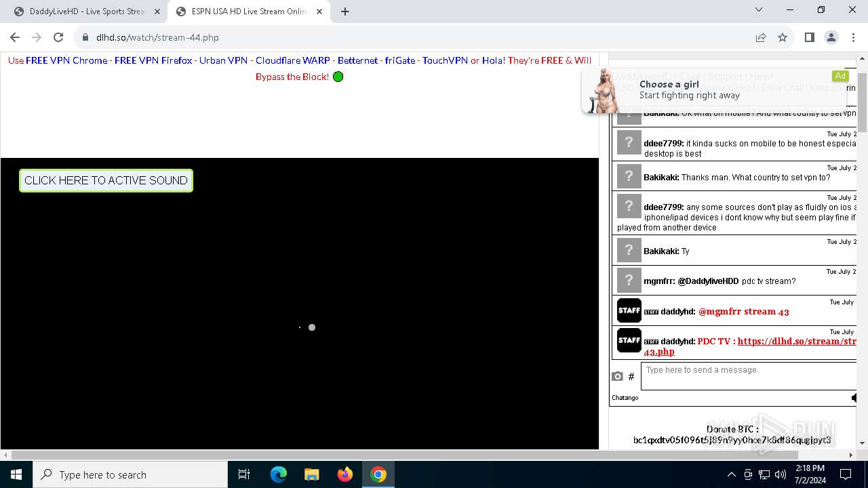The height and width of the screenshot is (488, 868).
Task: Reload the current page
Action: coord(58,37)
